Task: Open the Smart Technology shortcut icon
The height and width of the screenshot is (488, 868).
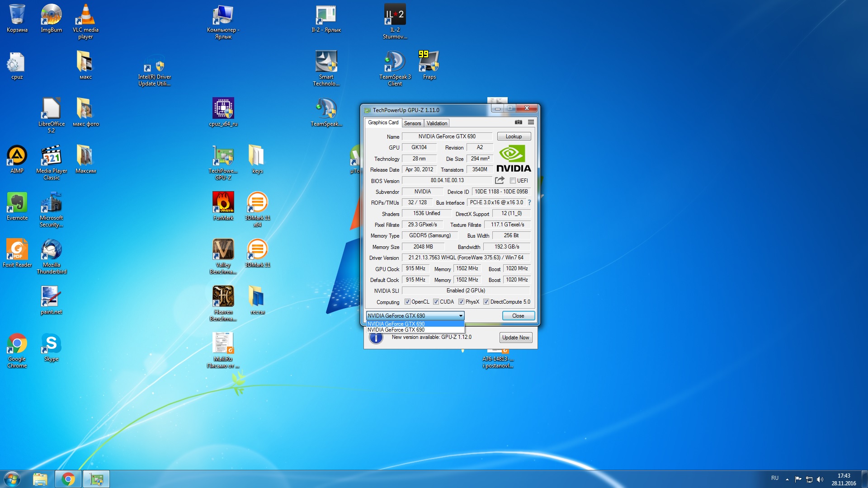Action: coord(326,69)
